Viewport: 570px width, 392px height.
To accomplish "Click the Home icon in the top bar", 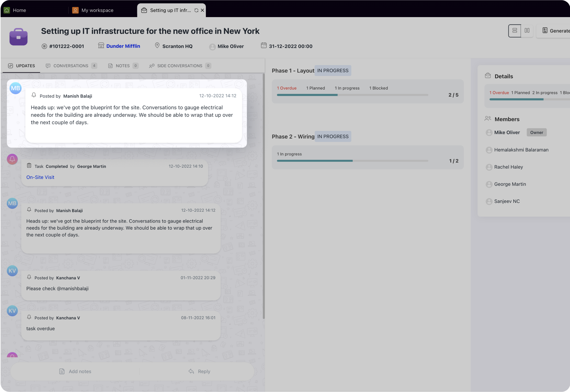I will tap(6, 10).
